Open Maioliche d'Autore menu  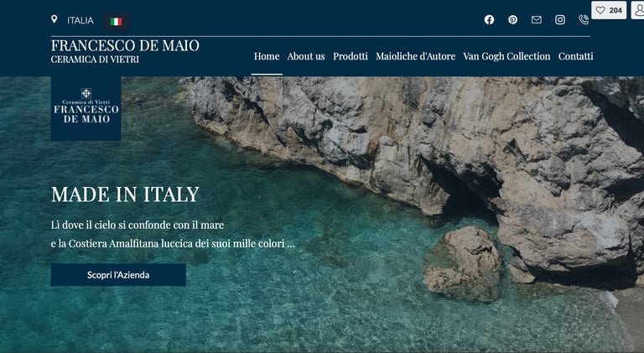(416, 56)
